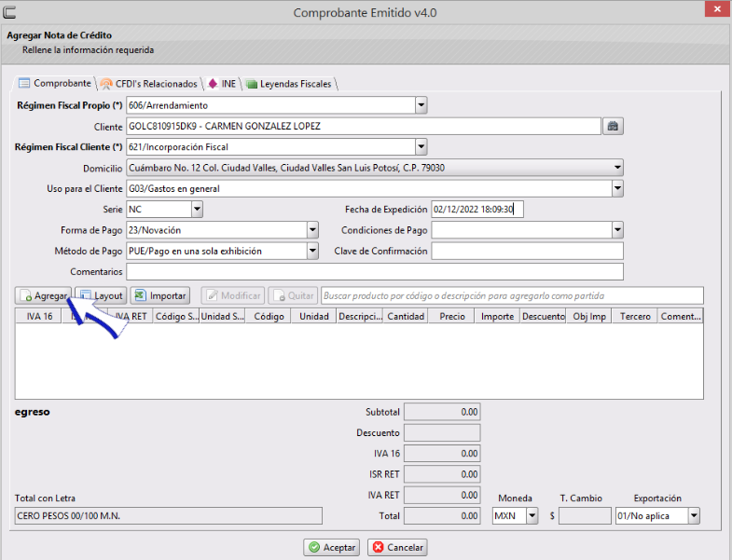Click the Layout button

tap(101, 296)
